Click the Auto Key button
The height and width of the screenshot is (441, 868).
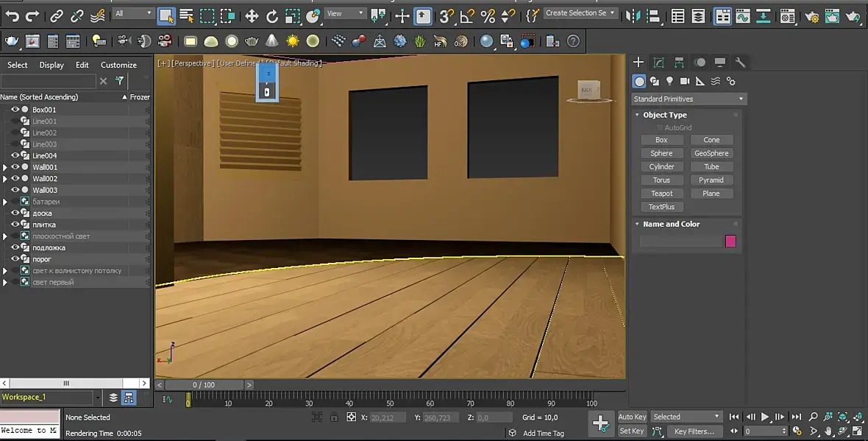[632, 417]
